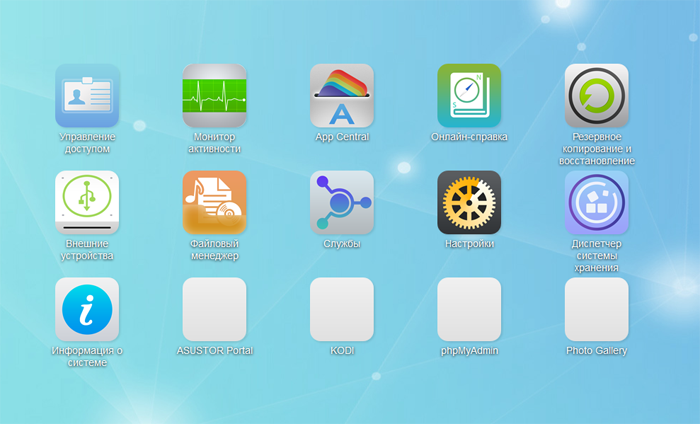Screen dimensions: 700x424
Task: Launch the KODI app tile
Action: pos(342,309)
